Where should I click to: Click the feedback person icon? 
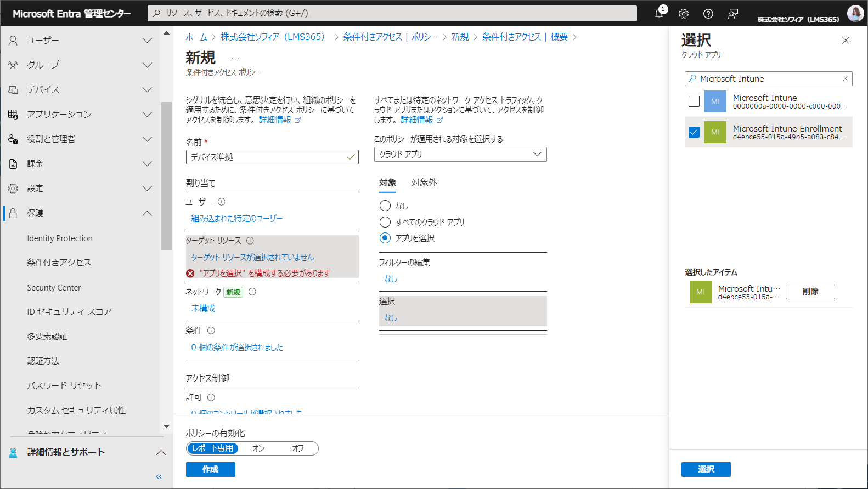click(733, 14)
